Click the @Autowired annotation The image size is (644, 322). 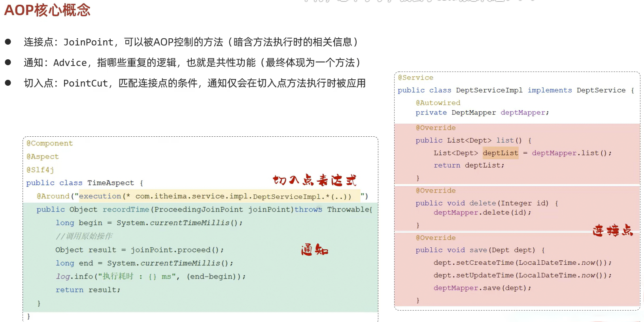[438, 103]
